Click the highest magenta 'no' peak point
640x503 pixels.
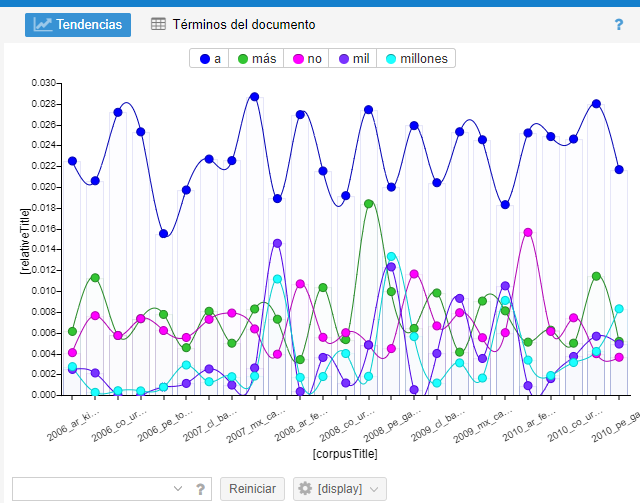click(528, 232)
